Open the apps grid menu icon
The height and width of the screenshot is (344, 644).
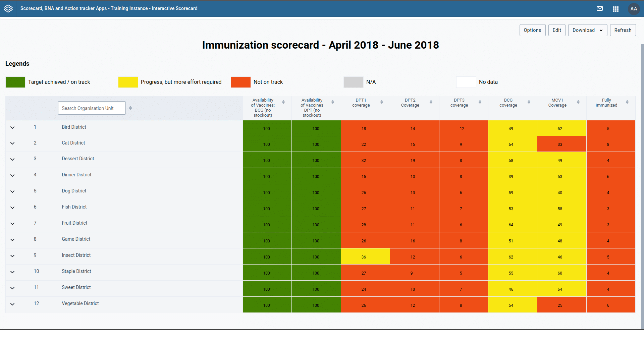click(x=616, y=9)
